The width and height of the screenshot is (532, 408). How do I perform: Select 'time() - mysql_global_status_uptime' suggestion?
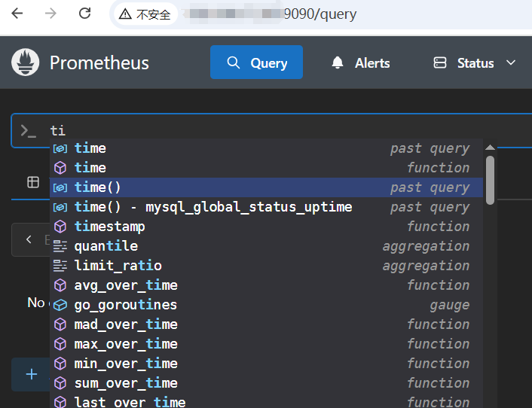click(x=266, y=207)
